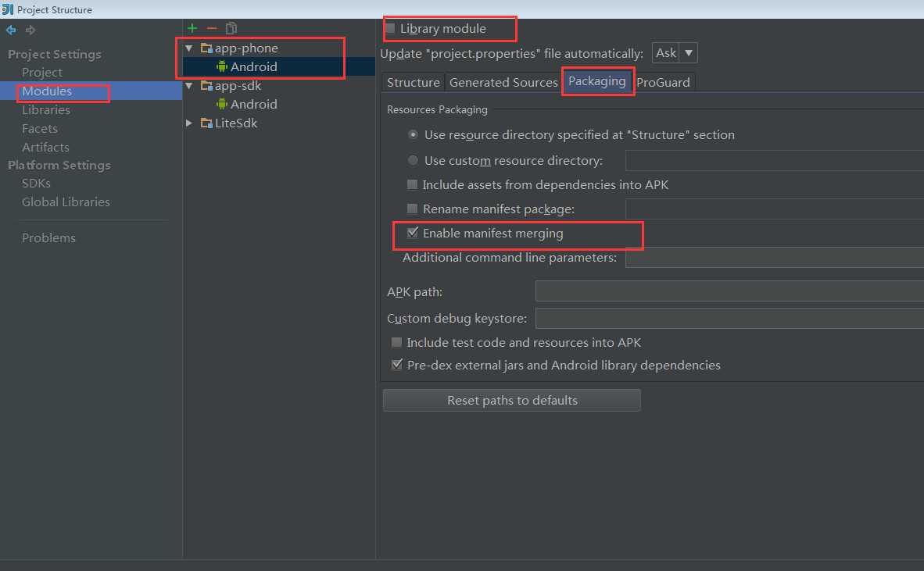Open SDKs under Platform Settings
The width and height of the screenshot is (924, 571).
pos(36,183)
